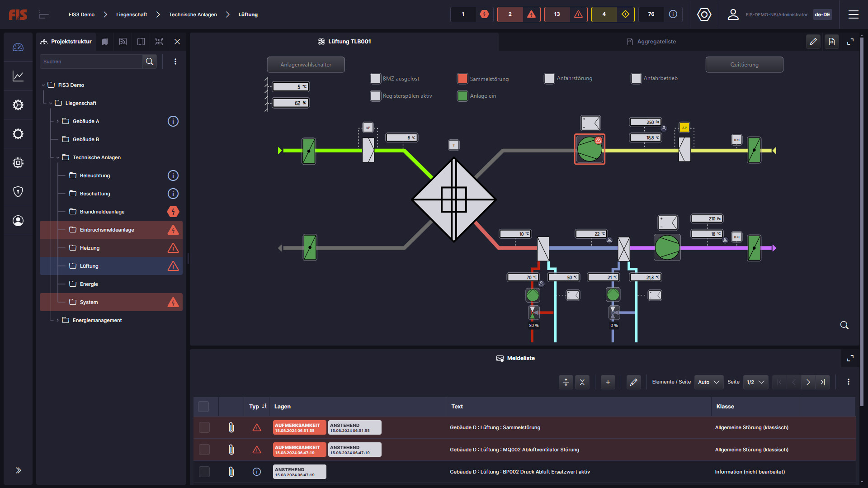Click the Anlagenwahlschalter button

(x=306, y=65)
